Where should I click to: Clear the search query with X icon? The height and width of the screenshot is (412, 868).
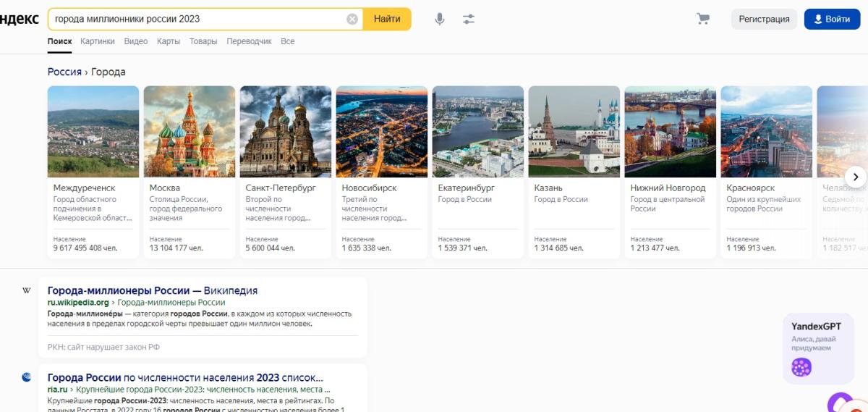(x=352, y=20)
